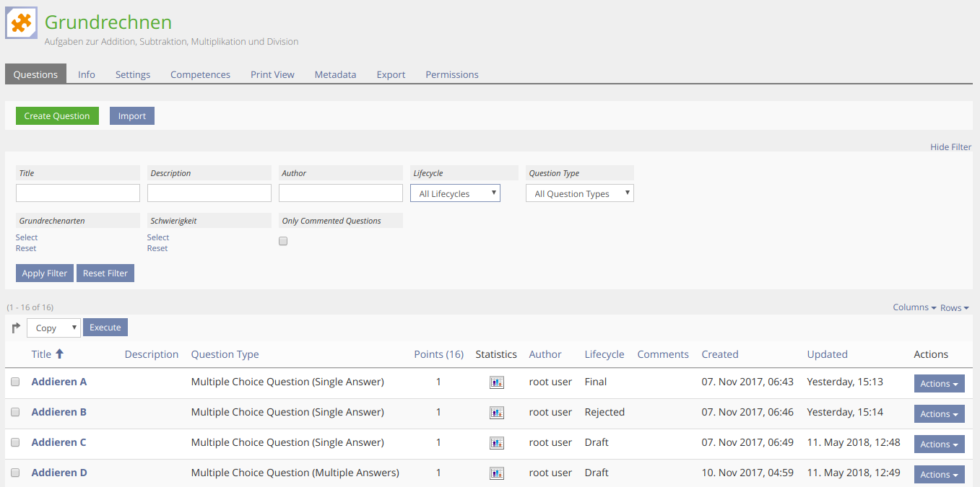The height and width of the screenshot is (487, 980).
Task: Open statistics icon for Addieren B
Action: [x=496, y=413]
